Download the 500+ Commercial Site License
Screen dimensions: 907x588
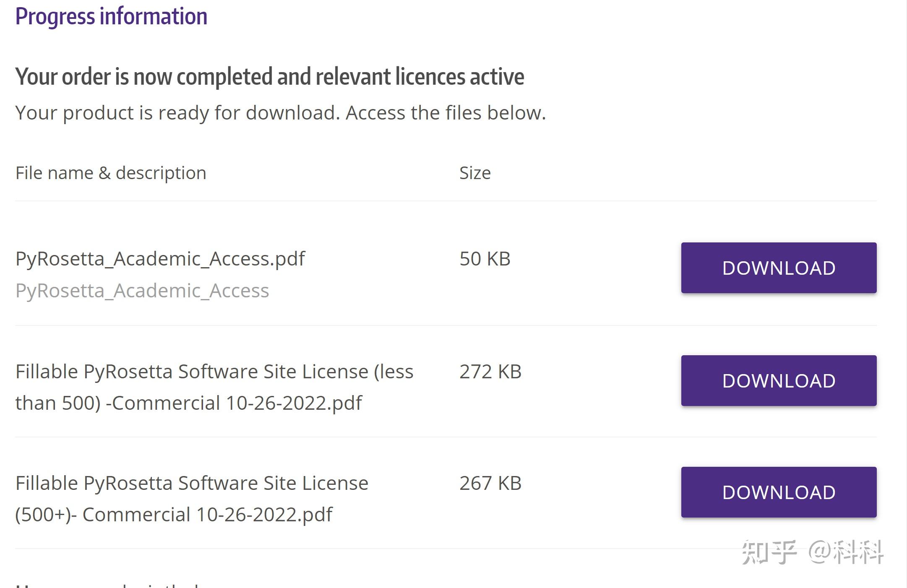[778, 492]
